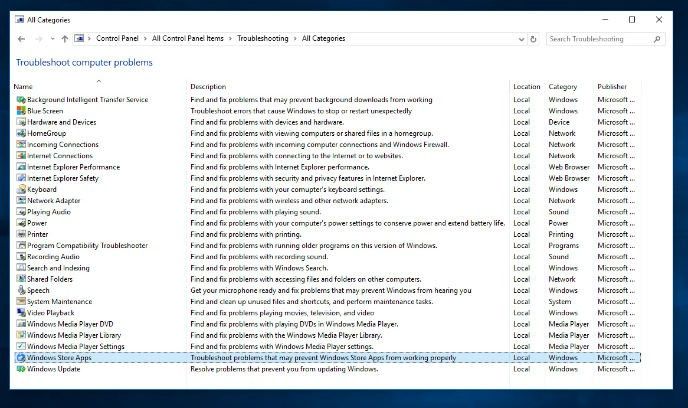Screen dimensions: 688x408
Task: Click the Printer troubleshooter icon
Action: [x=20, y=234]
